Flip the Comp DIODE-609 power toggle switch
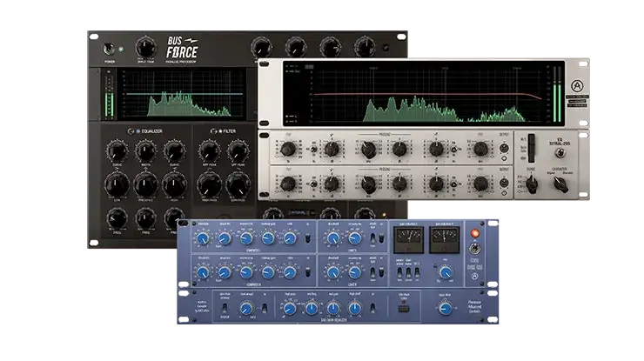This screenshot has width=644, height=361. coord(475,248)
